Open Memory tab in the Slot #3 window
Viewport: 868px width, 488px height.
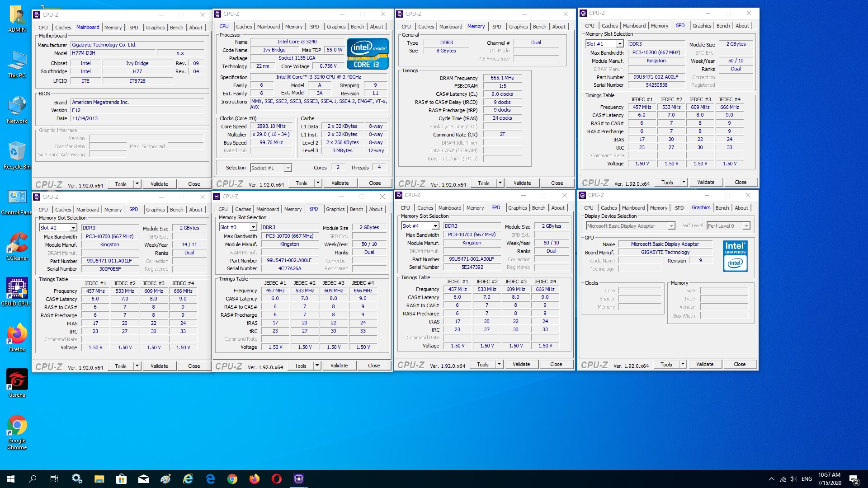pyautogui.click(x=293, y=209)
